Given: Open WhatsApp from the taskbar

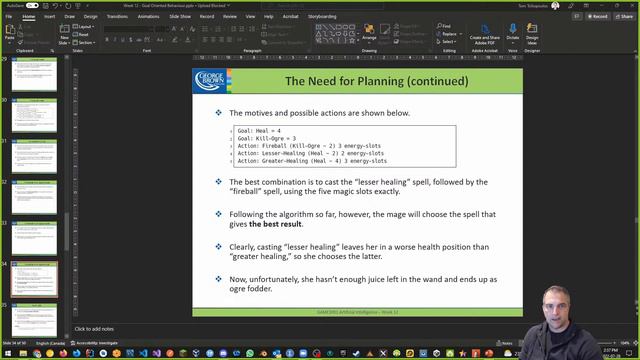Looking at the screenshot, I should (x=250, y=353).
